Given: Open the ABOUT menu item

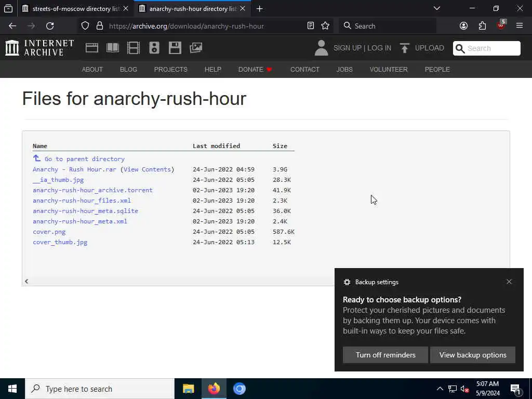Looking at the screenshot, I should tap(92, 70).
